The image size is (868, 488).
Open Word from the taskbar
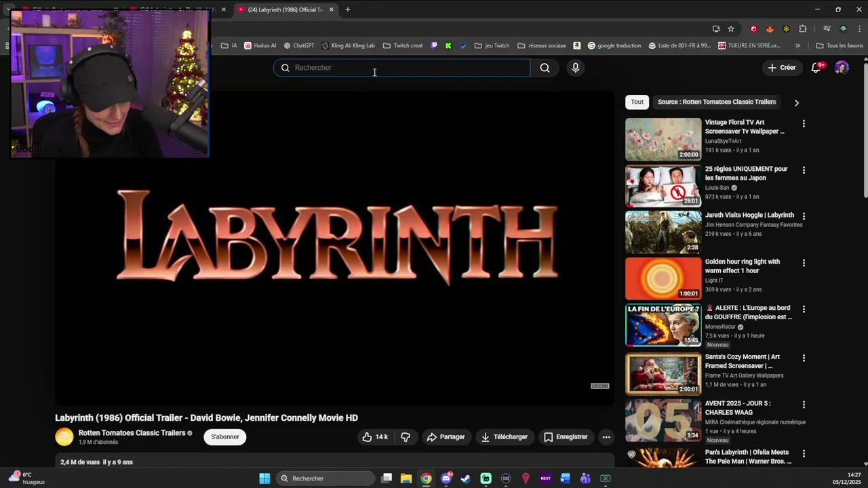coord(566,479)
